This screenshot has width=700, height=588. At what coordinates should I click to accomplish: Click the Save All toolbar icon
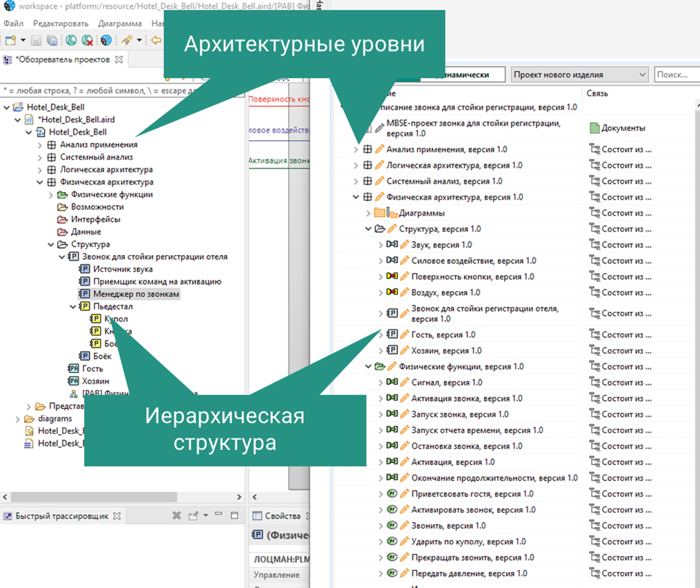tap(51, 41)
